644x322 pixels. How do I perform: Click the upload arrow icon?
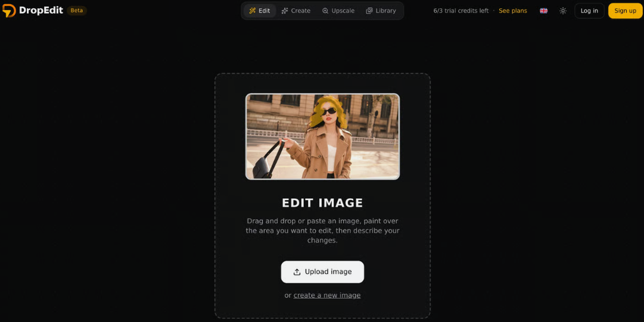point(297,272)
